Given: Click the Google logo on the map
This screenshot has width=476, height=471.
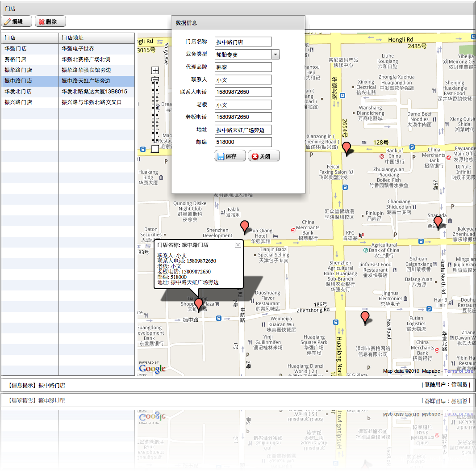Looking at the screenshot, I should click(152, 369).
